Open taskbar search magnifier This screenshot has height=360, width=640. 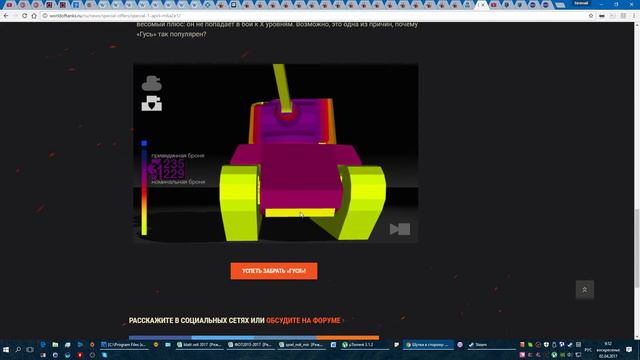18,350
